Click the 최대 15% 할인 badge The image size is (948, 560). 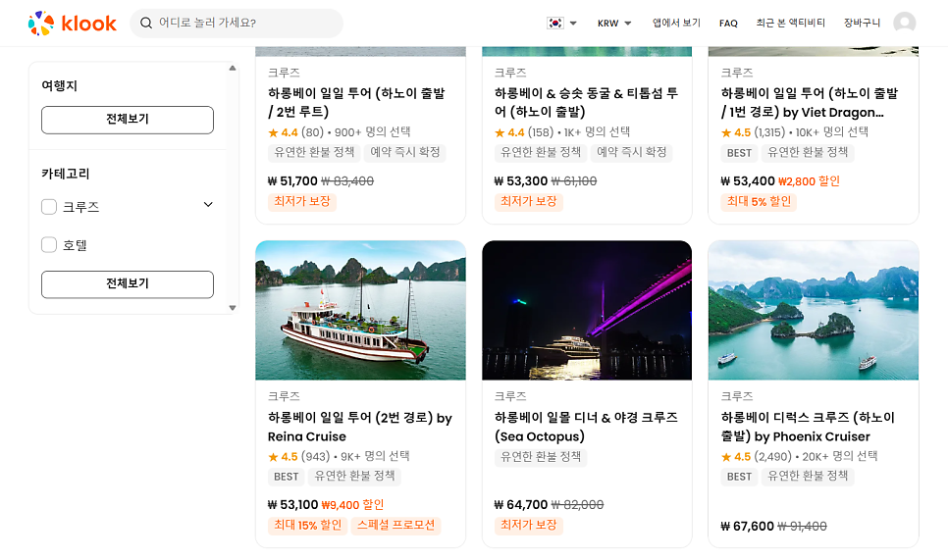(308, 525)
